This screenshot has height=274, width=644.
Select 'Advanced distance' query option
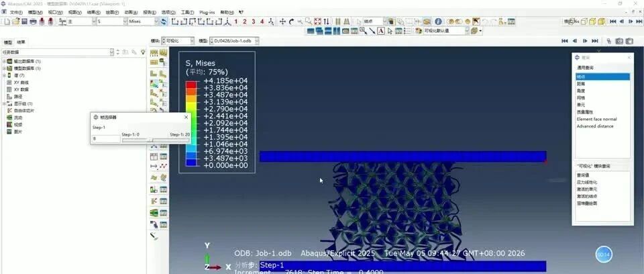(595, 126)
